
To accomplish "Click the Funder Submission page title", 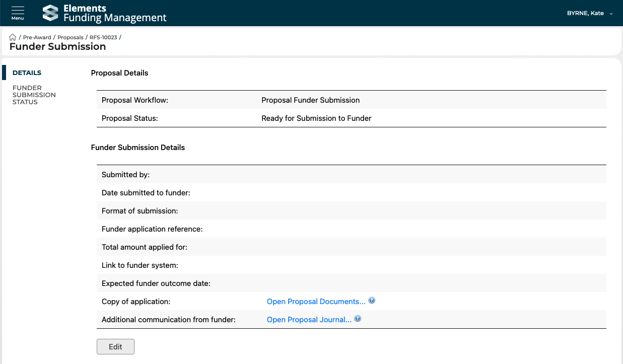I will click(57, 47).
